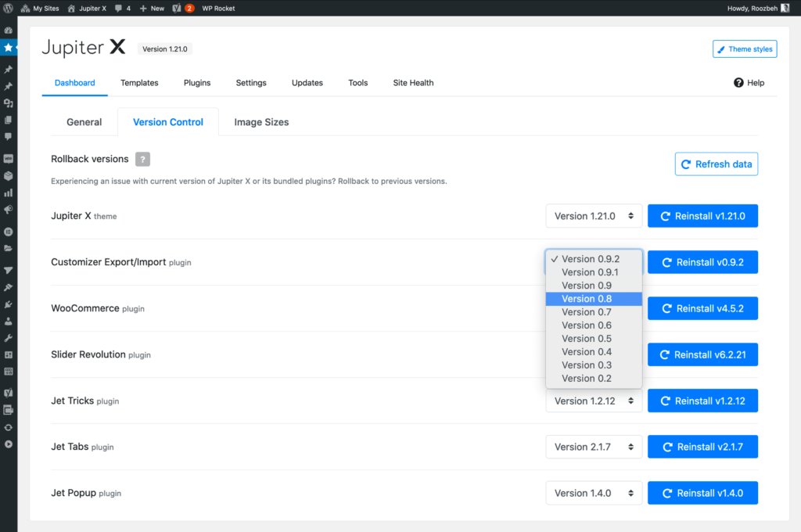Switch to the Image Sizes tab
801x532 pixels.
(261, 122)
